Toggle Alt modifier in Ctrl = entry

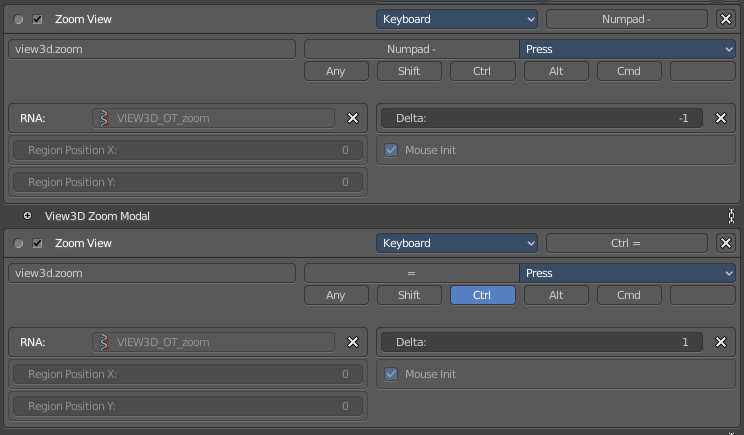[556, 295]
